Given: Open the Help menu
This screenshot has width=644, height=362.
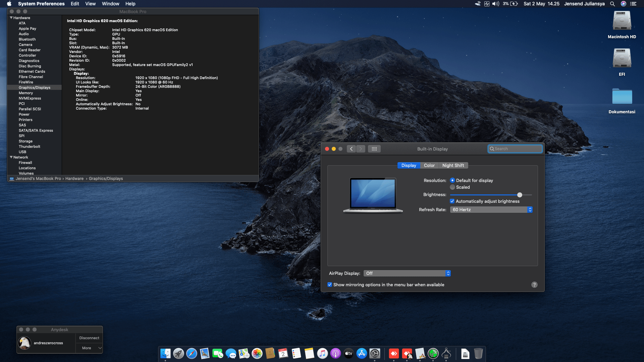Looking at the screenshot, I should pyautogui.click(x=130, y=4).
